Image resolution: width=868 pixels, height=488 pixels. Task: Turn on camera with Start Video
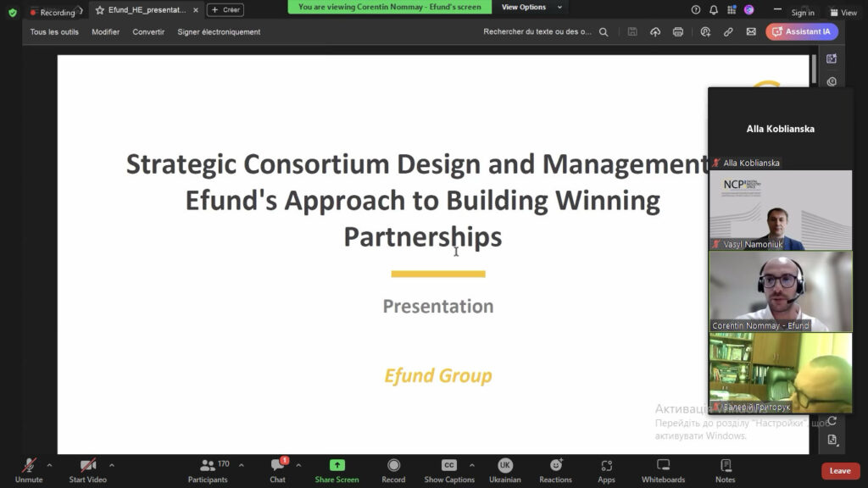(x=87, y=470)
